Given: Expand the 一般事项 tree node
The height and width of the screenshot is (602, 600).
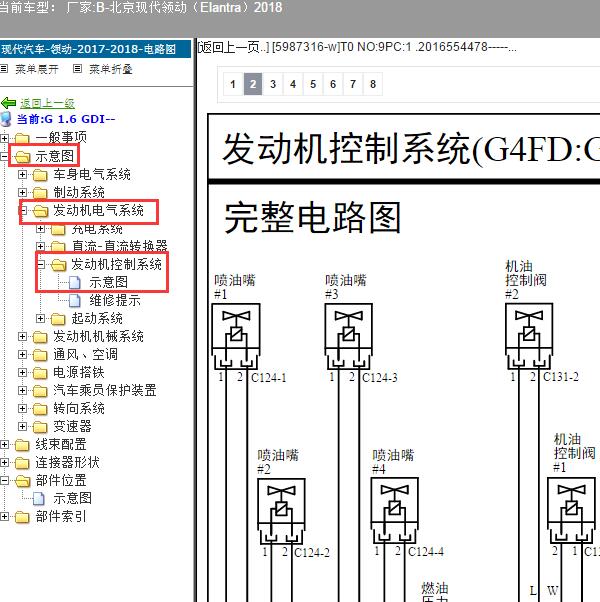Looking at the screenshot, I should [x=4, y=138].
